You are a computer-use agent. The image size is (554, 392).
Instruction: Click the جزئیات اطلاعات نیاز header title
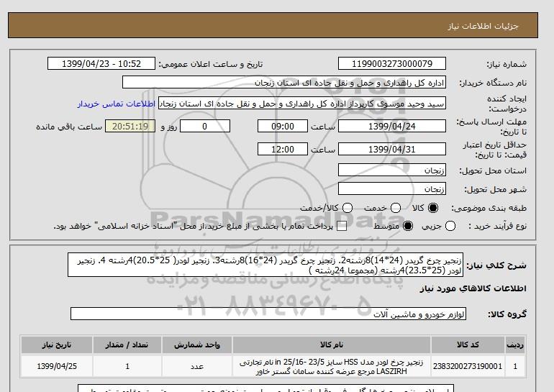[483, 26]
